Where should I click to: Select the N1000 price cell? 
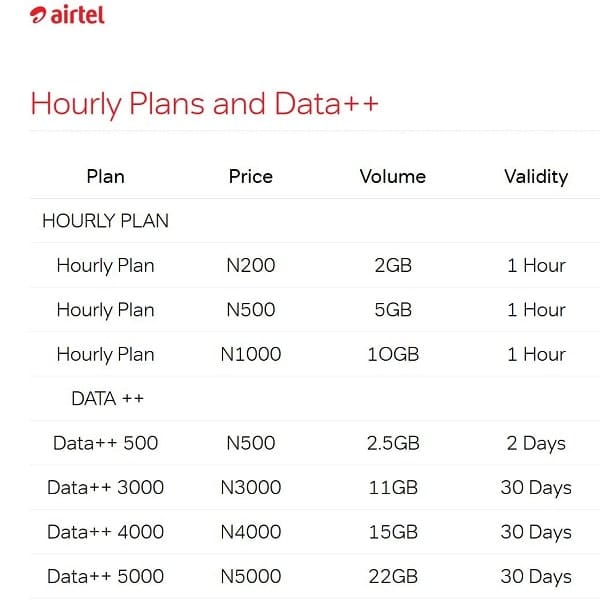251,354
